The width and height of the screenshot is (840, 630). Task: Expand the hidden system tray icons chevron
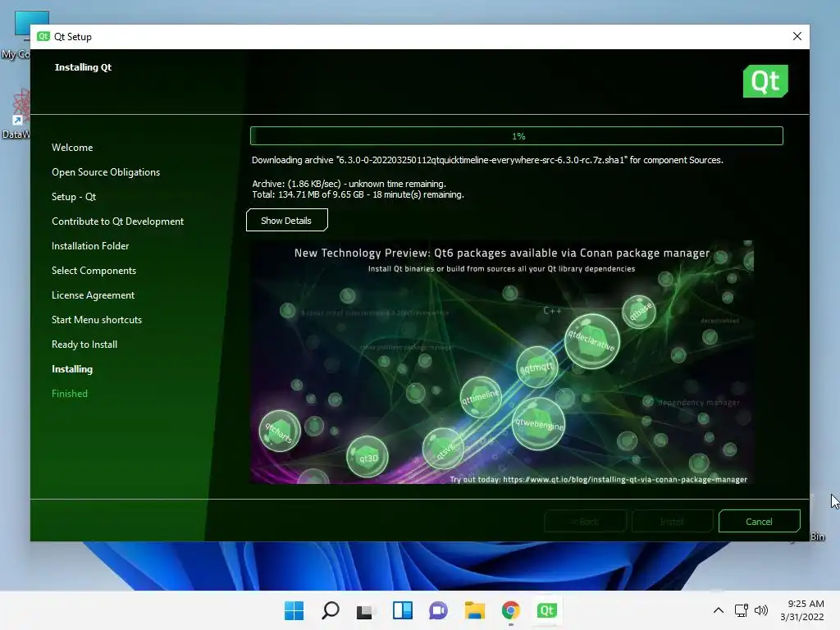(x=719, y=610)
